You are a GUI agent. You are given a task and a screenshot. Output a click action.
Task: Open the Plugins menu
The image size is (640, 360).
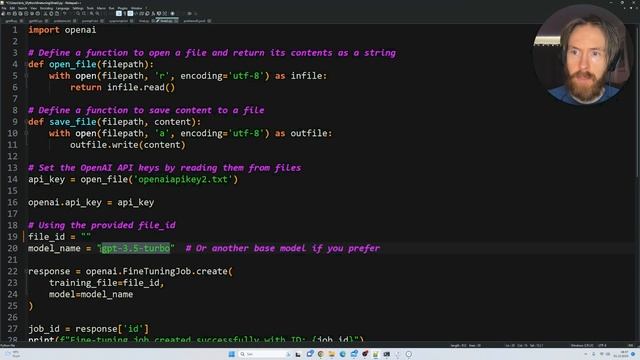pyautogui.click(x=122, y=8)
